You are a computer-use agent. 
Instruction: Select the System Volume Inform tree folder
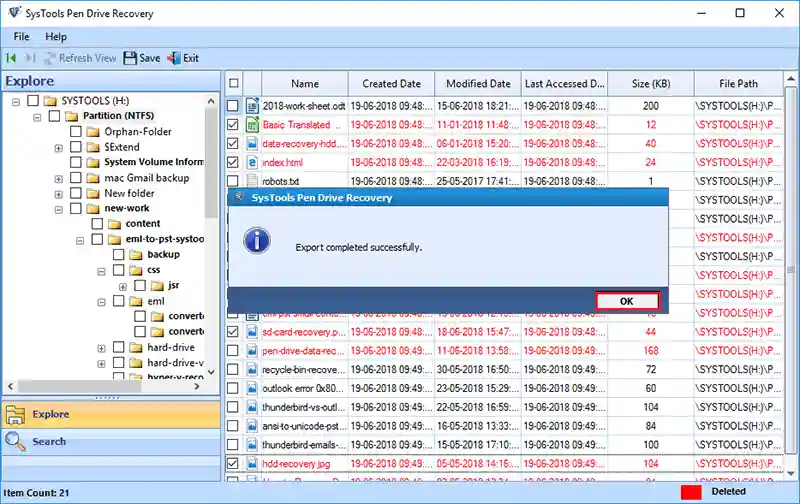point(154,162)
